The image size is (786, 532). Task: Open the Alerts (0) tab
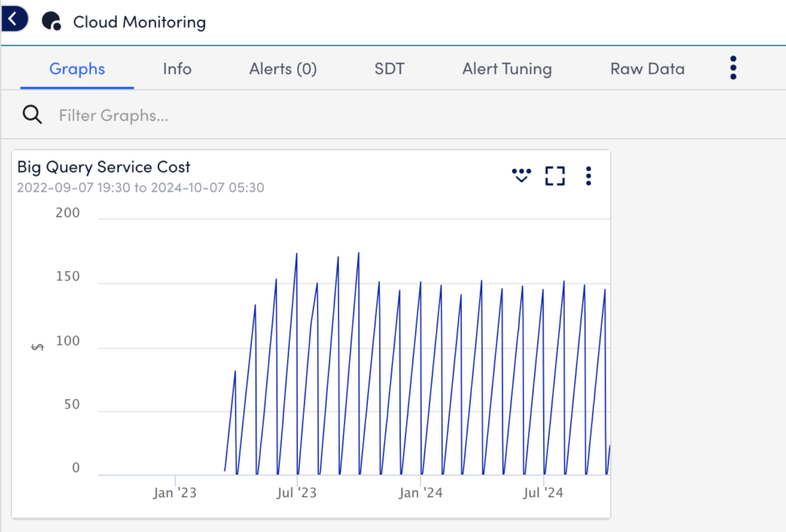point(282,68)
